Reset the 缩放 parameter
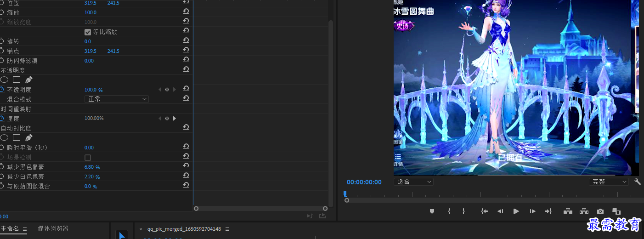Viewport: 644px width, 239px height. (186, 11)
